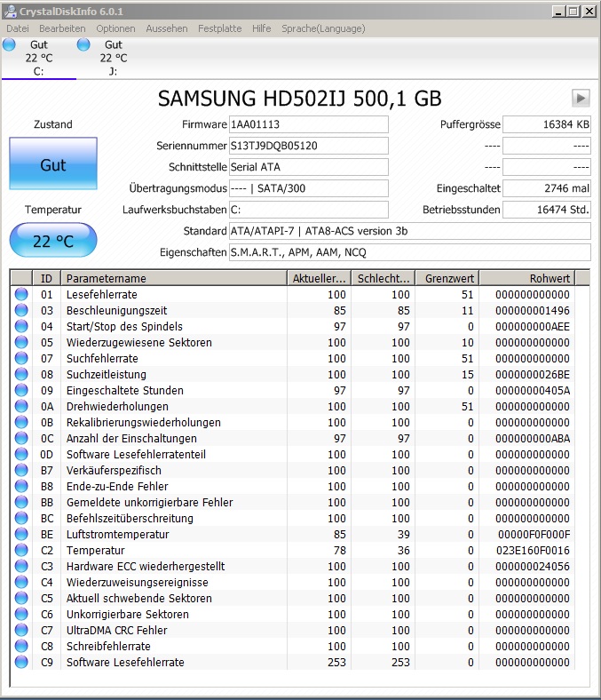Click the Eigenschaften S.M.A.R.T. field
Image resolution: width=601 pixels, height=700 pixels.
[x=410, y=252]
